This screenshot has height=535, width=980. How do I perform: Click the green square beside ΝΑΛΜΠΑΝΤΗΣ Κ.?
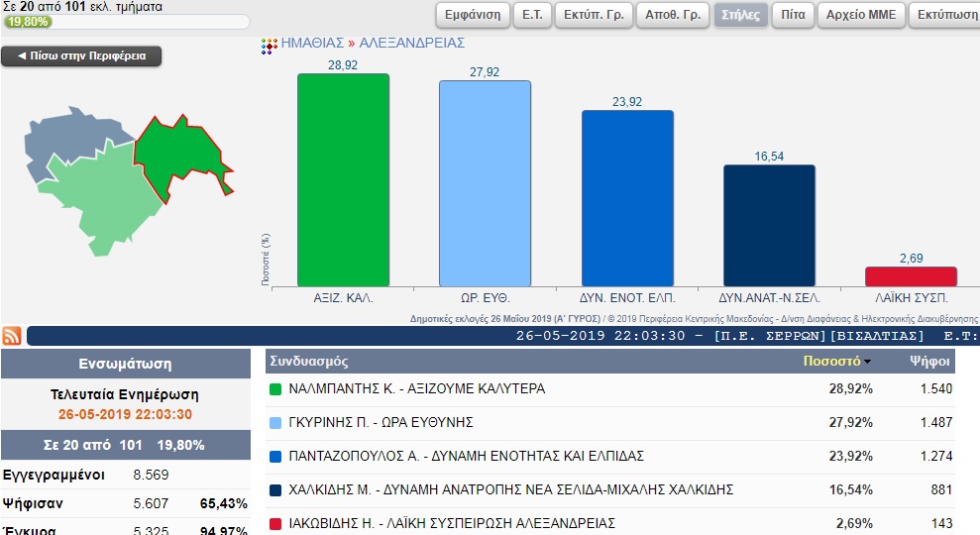point(276,389)
